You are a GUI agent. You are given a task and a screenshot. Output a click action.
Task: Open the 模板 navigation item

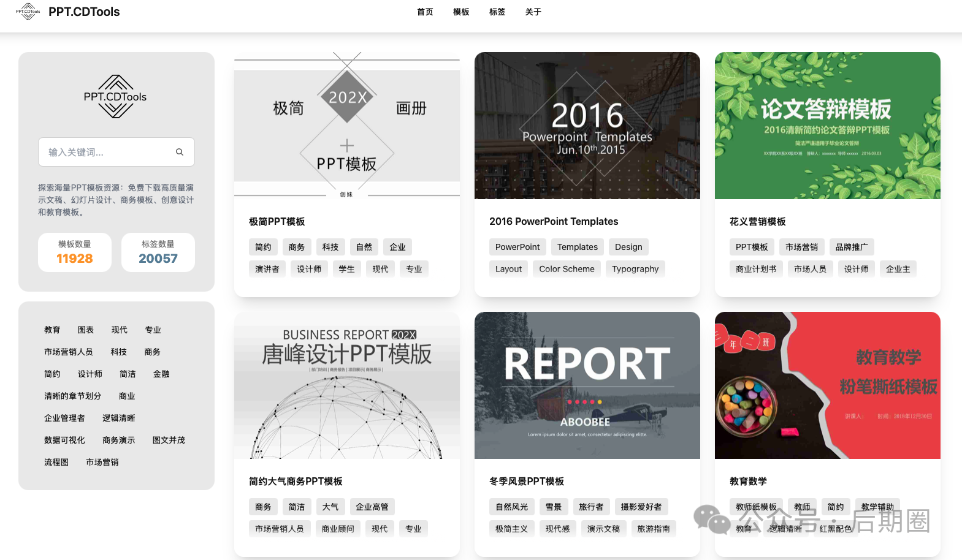[461, 12]
